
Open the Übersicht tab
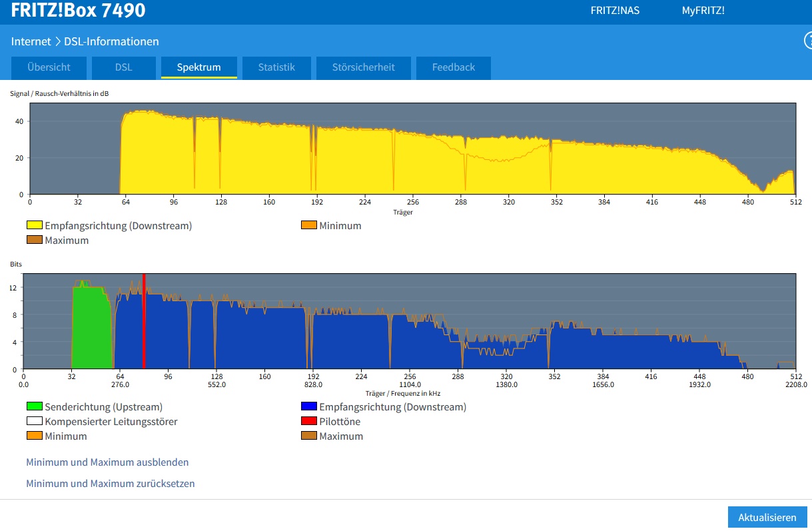click(49, 67)
